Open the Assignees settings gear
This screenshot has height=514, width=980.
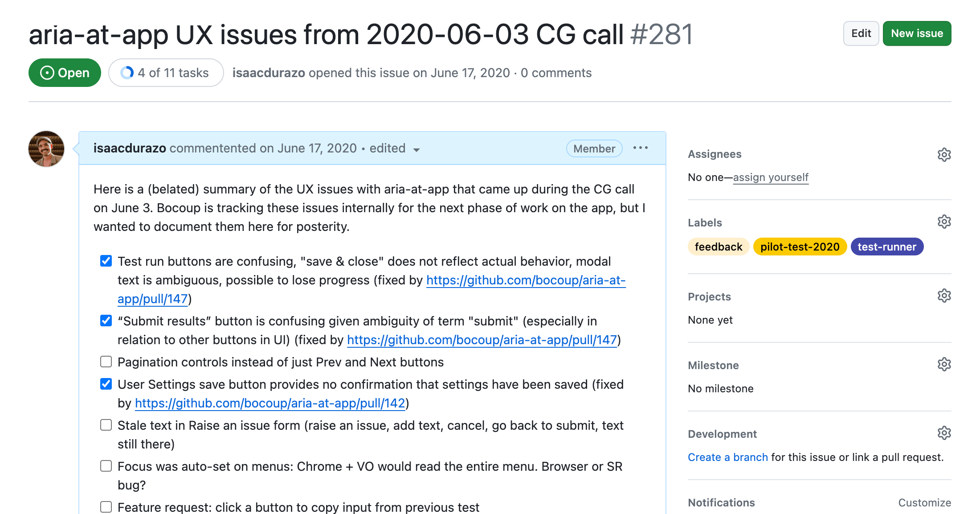coord(944,155)
